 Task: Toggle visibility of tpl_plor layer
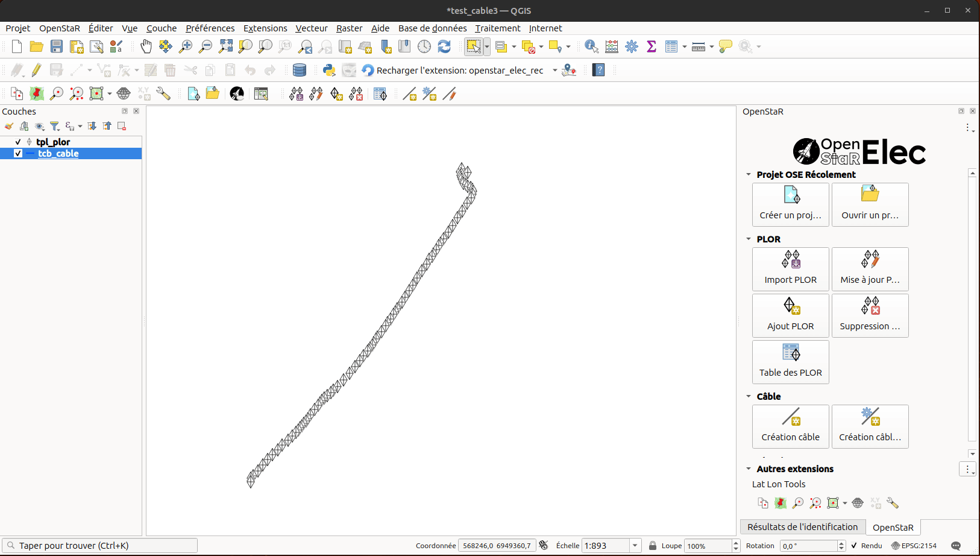click(x=18, y=142)
